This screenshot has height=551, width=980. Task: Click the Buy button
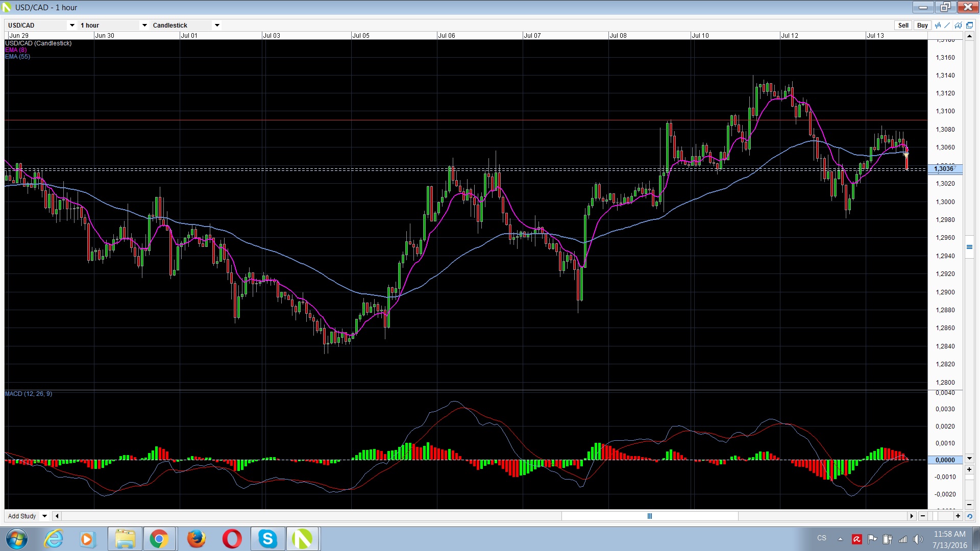[x=922, y=25]
